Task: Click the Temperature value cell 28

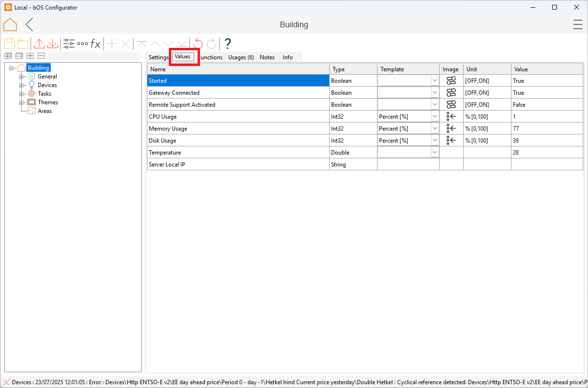Action: 547,153
